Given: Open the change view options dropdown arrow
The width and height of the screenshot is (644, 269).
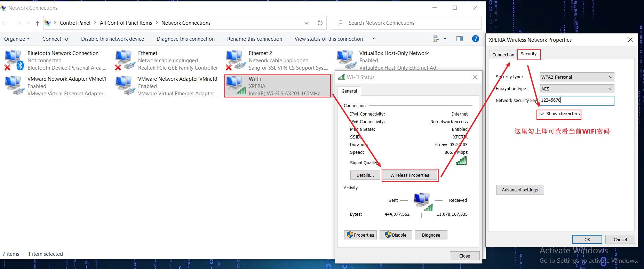Looking at the screenshot, I should 445,39.
